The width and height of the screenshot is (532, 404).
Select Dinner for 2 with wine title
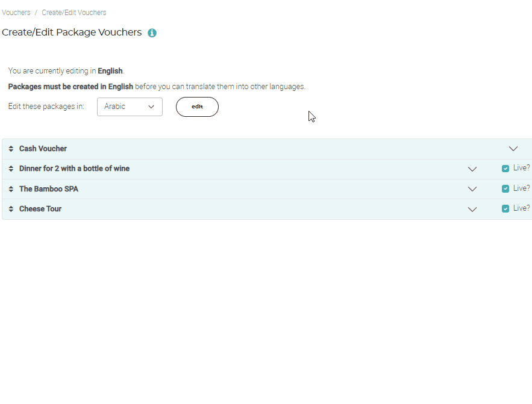[x=74, y=169]
